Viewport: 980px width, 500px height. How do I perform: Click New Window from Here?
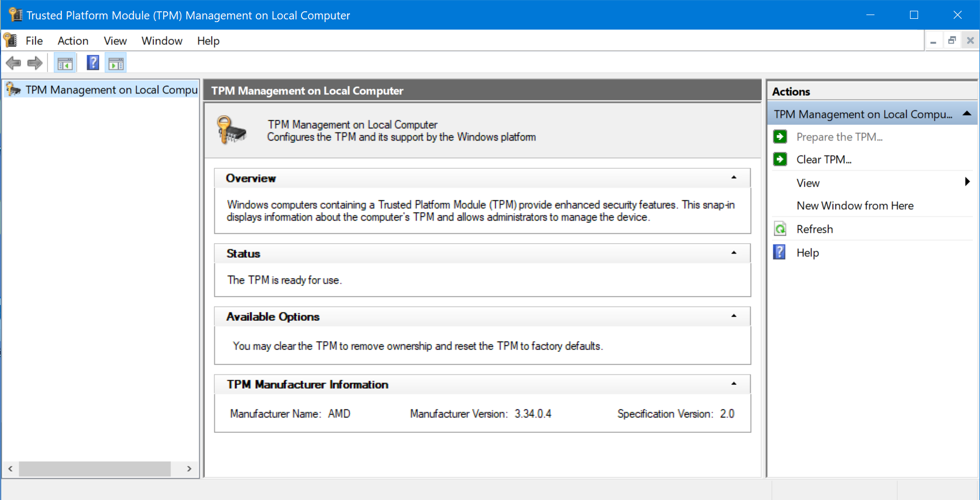click(x=855, y=206)
